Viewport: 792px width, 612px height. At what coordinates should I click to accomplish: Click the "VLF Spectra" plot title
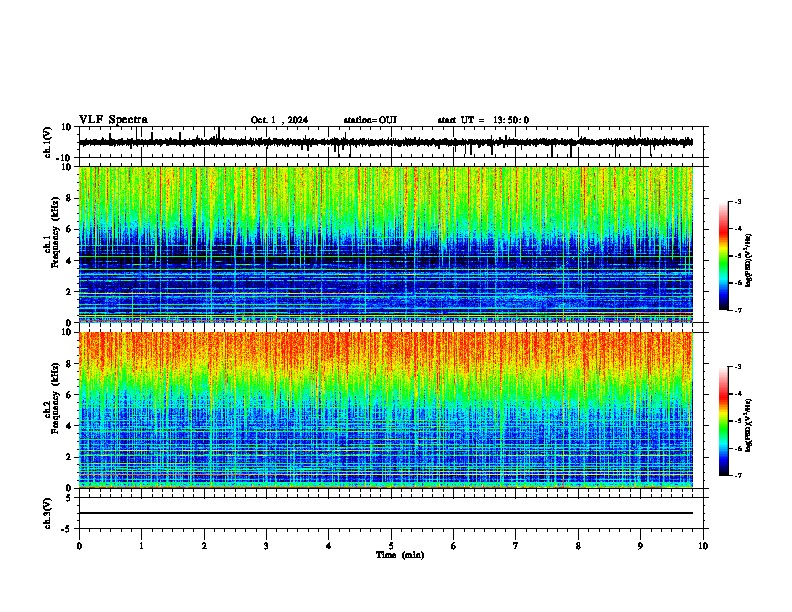(x=113, y=120)
